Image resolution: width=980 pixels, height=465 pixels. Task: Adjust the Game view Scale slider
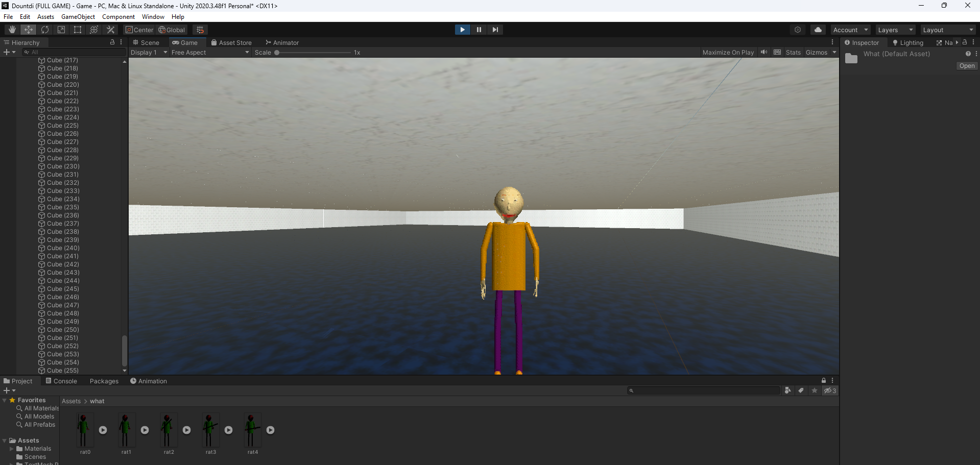click(x=314, y=52)
